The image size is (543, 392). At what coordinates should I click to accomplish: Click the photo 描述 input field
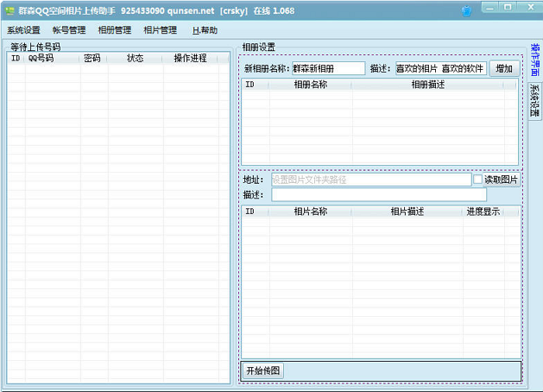(x=379, y=194)
